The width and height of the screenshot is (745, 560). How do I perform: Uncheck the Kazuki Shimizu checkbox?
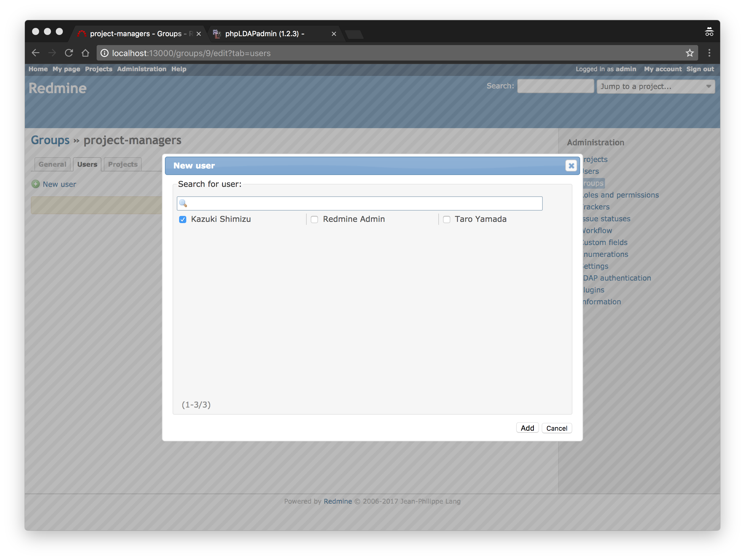click(x=183, y=219)
